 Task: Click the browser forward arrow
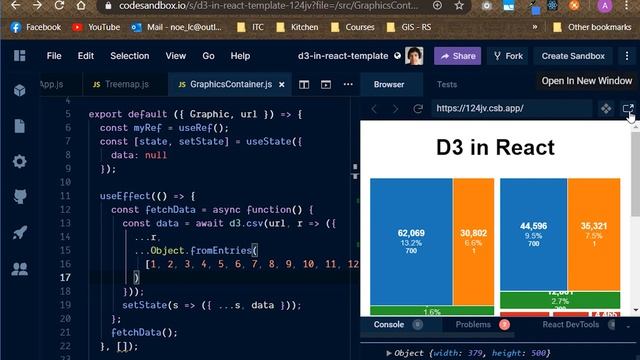tap(37, 5)
